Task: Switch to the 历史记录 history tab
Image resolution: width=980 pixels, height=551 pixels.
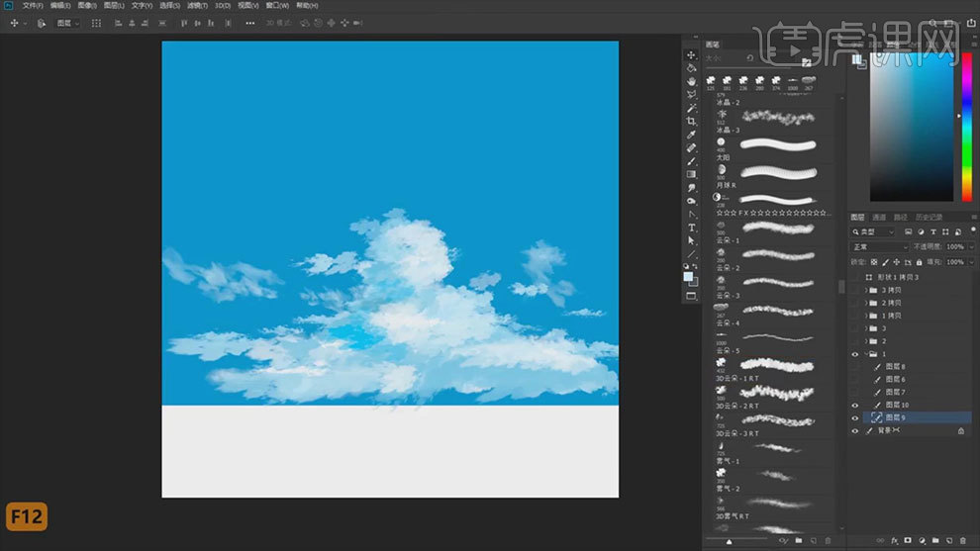Action: (x=929, y=218)
